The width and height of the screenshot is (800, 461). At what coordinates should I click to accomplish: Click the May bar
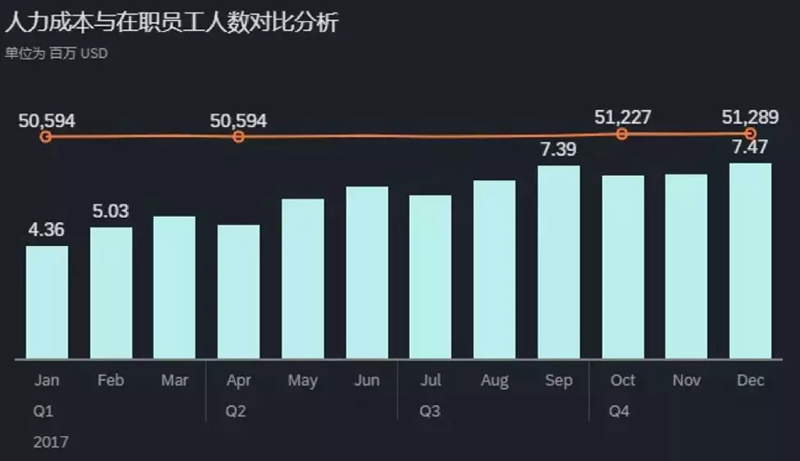(x=302, y=278)
